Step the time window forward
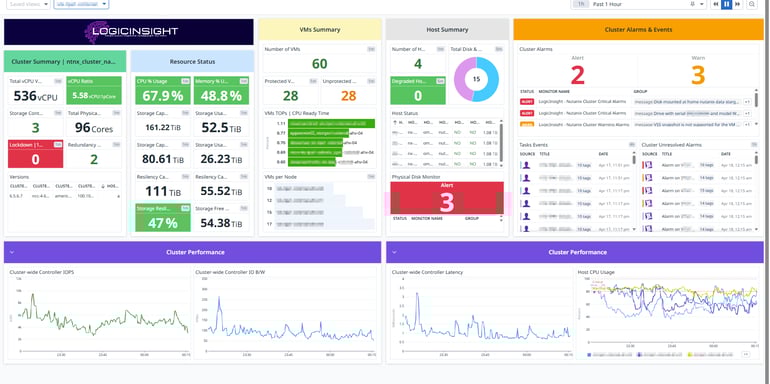Image resolution: width=770 pixels, height=384 pixels. point(737,4)
